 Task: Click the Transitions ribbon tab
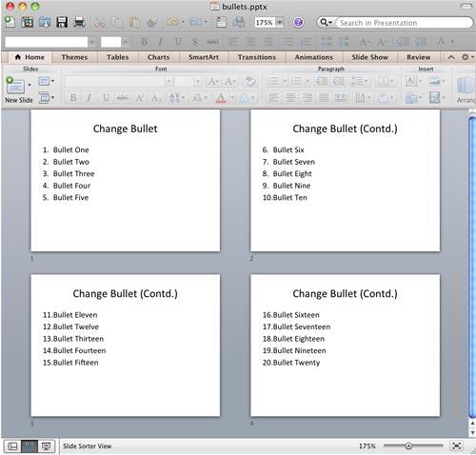[257, 57]
